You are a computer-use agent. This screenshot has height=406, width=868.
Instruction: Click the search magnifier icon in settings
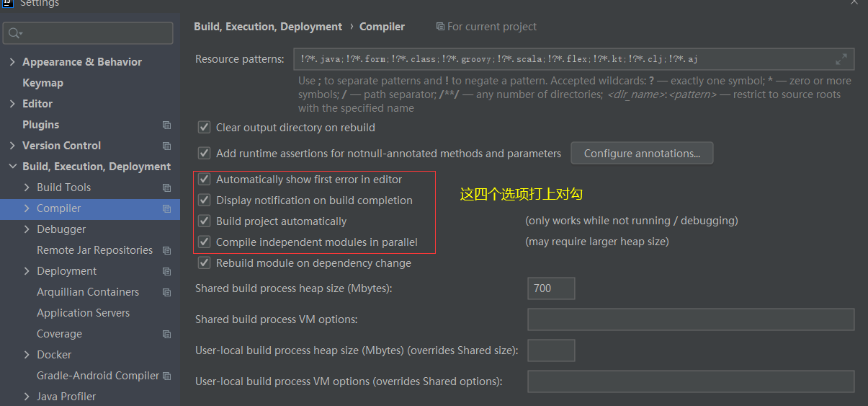[x=15, y=33]
